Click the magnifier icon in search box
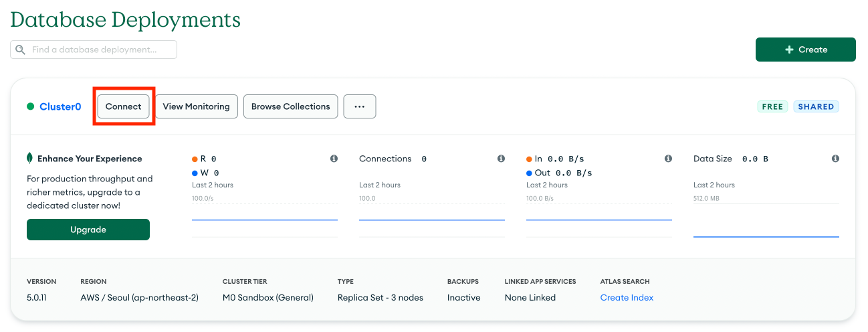Viewport: 868px width, 332px height. click(x=20, y=50)
